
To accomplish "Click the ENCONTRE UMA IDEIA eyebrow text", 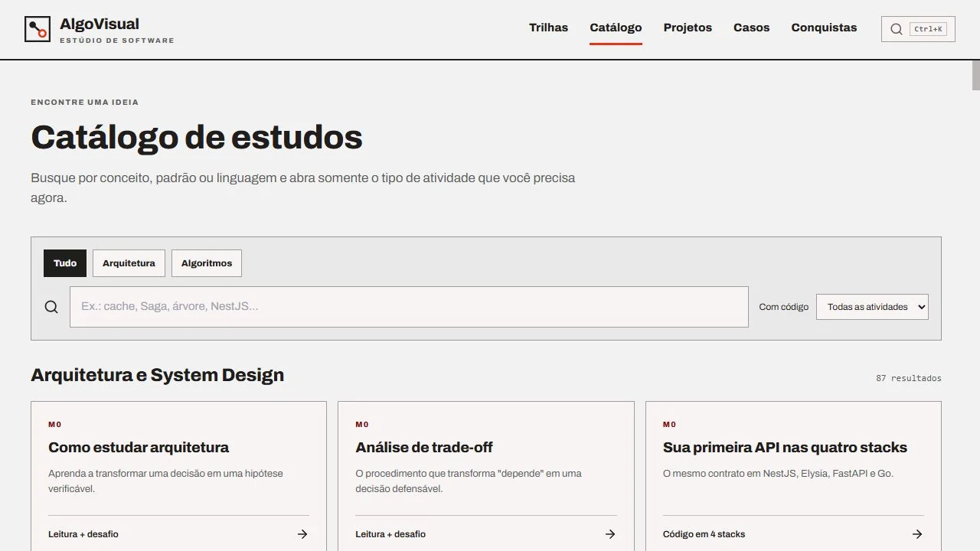I will tap(85, 102).
